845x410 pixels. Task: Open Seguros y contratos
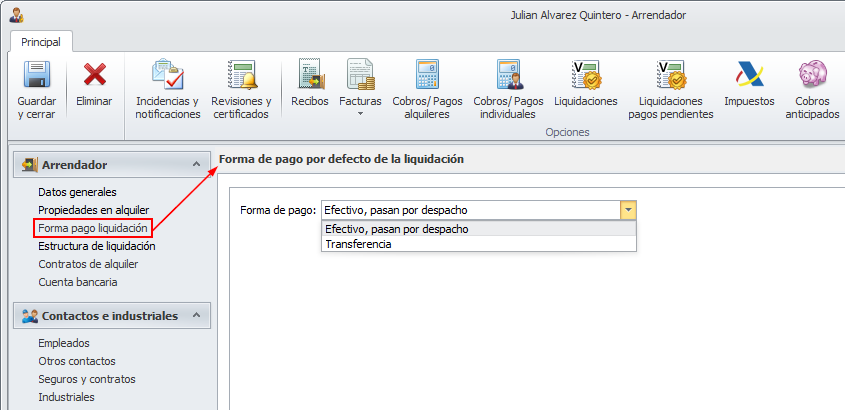click(x=87, y=379)
